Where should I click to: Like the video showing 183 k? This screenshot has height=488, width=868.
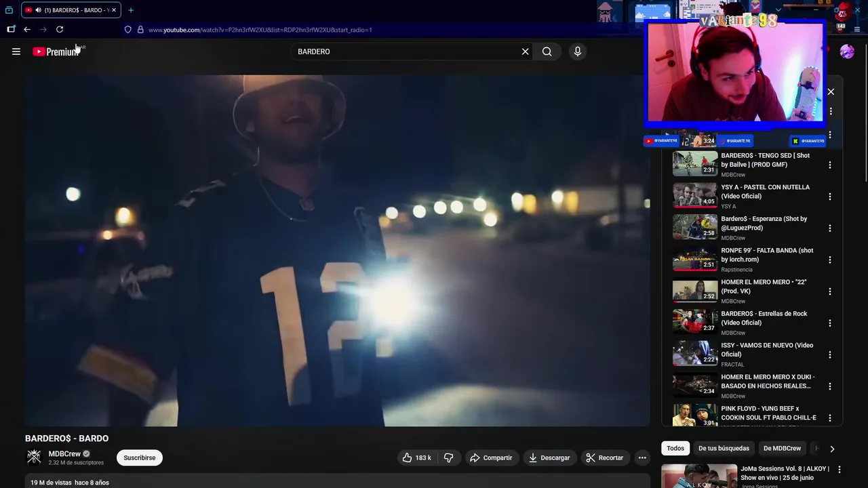click(417, 457)
